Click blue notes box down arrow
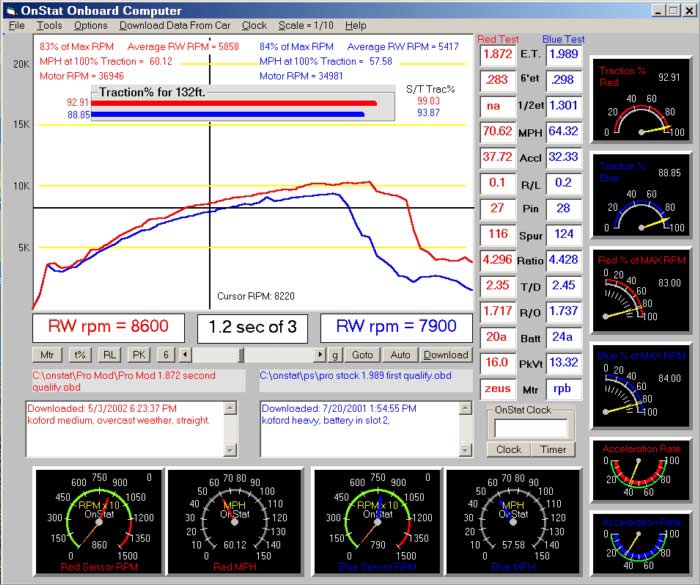This screenshot has width=700, height=585. click(x=465, y=450)
